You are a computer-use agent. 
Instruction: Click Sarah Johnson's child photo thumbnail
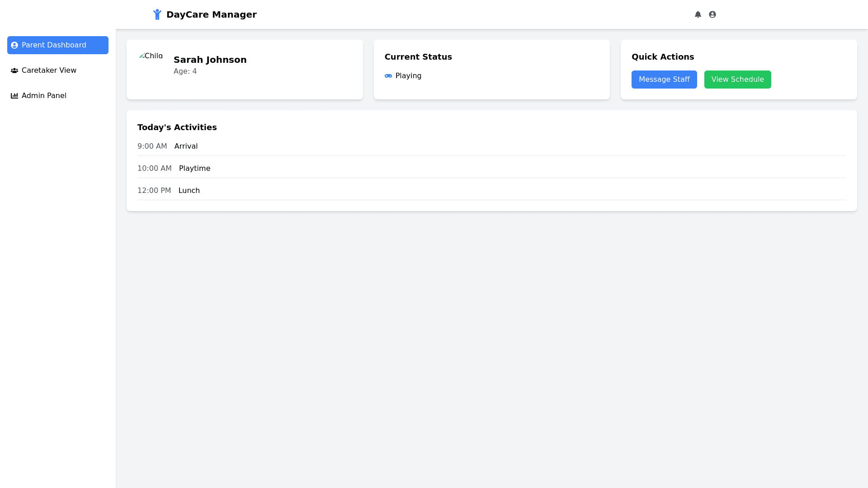[x=151, y=56]
